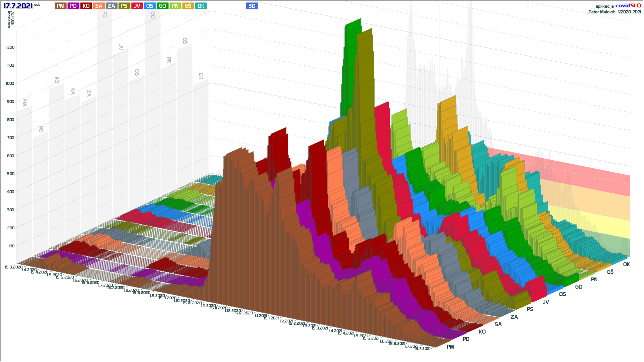Toggle the PN light green legend button
This screenshot has width=644, height=362.
[x=175, y=6]
